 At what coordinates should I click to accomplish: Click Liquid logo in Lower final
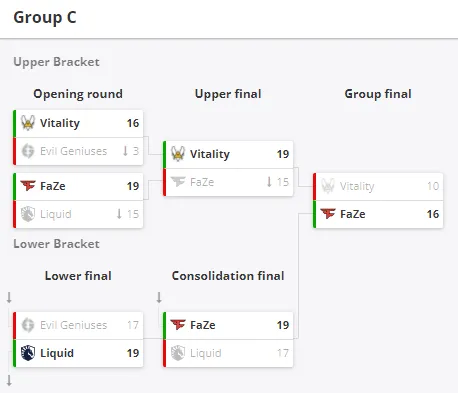(28, 353)
